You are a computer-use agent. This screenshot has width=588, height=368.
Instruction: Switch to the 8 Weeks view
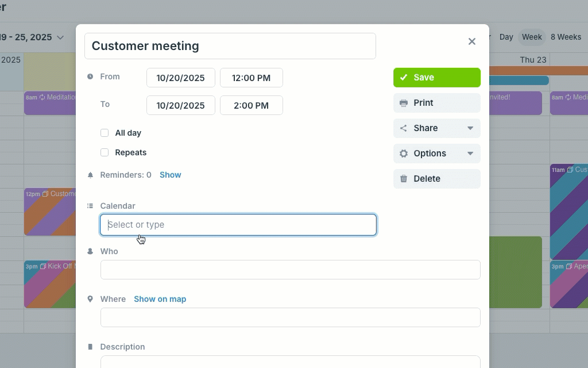click(566, 37)
